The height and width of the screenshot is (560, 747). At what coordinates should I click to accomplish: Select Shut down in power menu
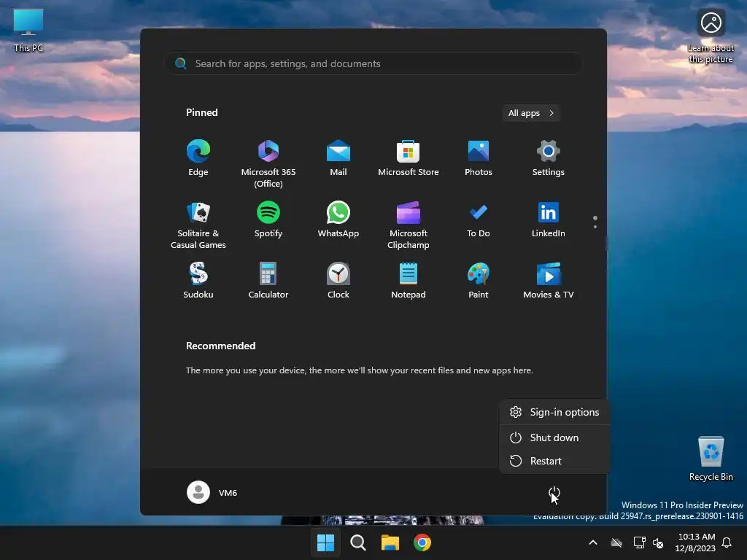554,437
